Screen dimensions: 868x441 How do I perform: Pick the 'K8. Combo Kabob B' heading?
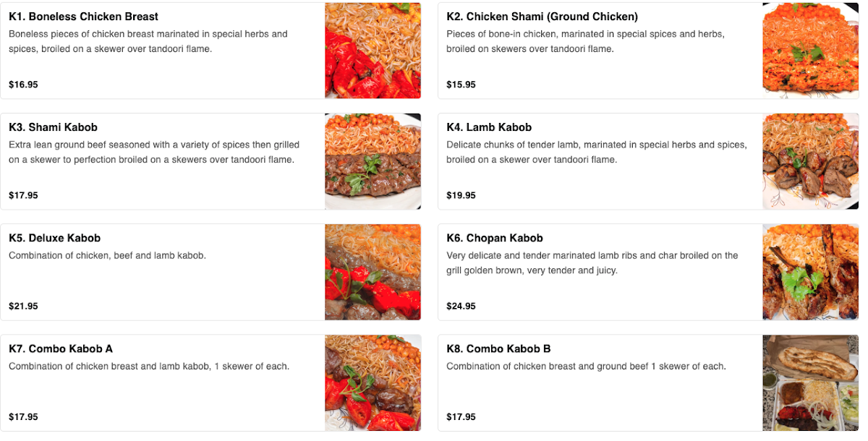pos(498,348)
